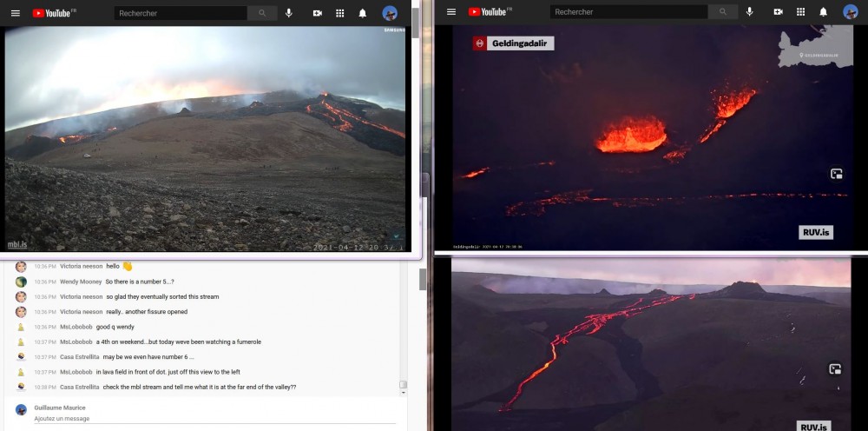Open notifications bell in the right YouTube window

[823, 12]
